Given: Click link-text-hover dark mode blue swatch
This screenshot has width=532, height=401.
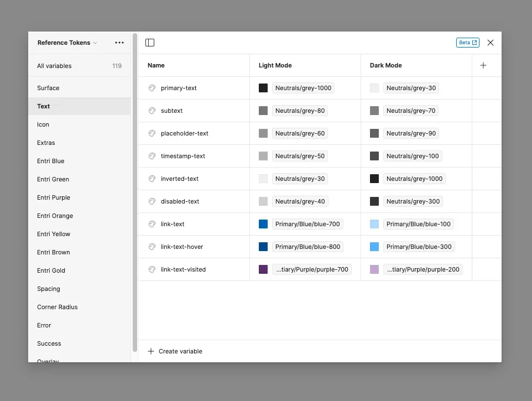Looking at the screenshot, I should pos(374,247).
